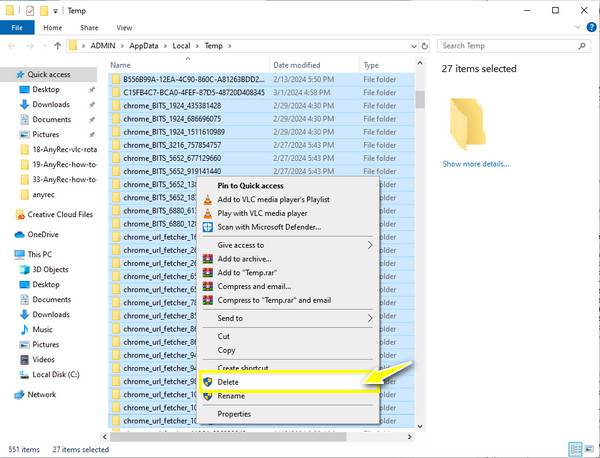Select folder chrome_BITS_3216_757854757
The height and width of the screenshot is (458, 600).
[x=261, y=145]
